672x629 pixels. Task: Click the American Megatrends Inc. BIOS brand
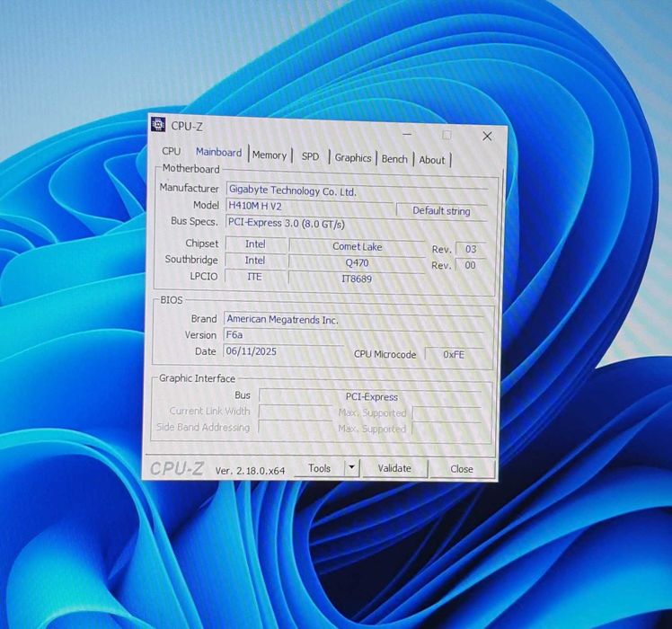coord(354,319)
